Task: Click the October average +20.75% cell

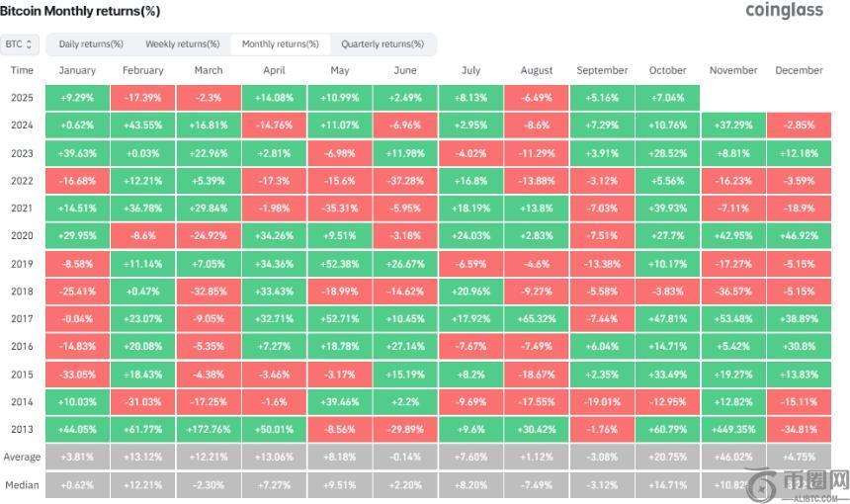Action: coord(667,457)
